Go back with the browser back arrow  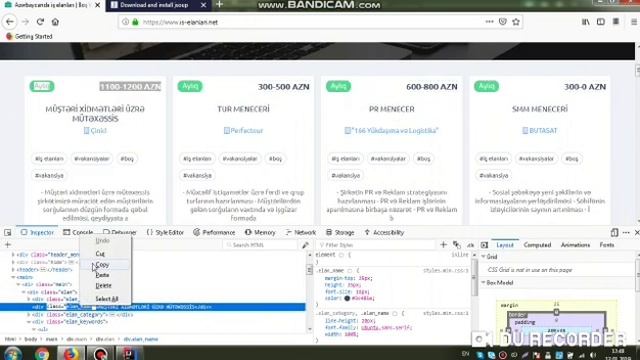[x=10, y=22]
